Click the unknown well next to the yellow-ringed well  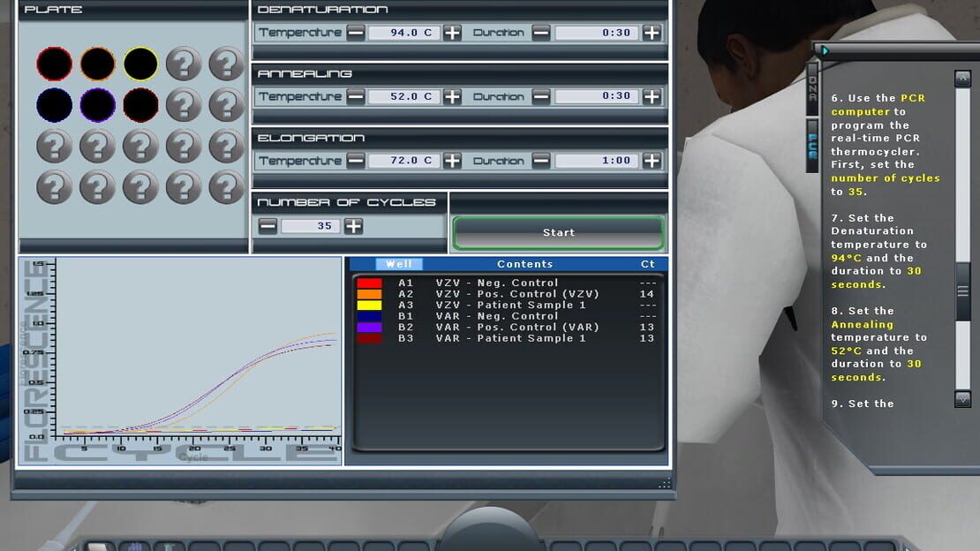(184, 64)
